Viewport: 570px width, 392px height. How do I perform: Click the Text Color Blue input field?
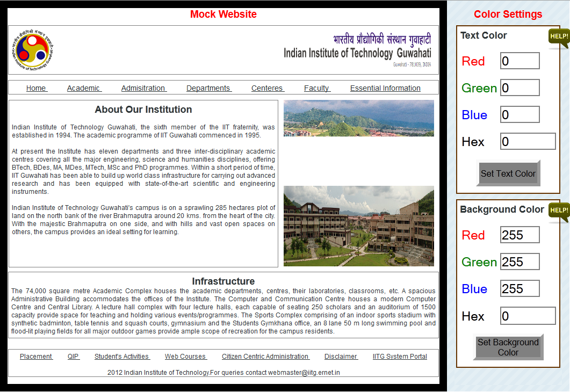[520, 114]
